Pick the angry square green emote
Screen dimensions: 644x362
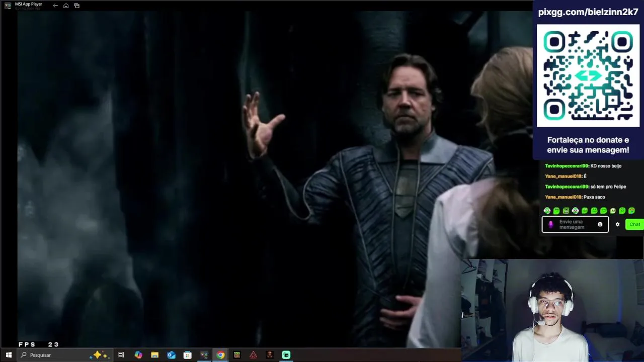pos(566,211)
